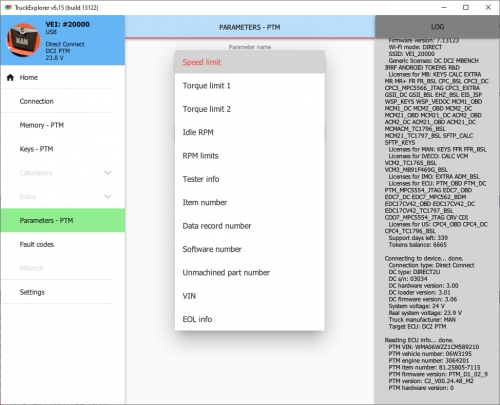Choose Torque limit 2 option
Viewport: 500px width, 405px height.
[250, 109]
